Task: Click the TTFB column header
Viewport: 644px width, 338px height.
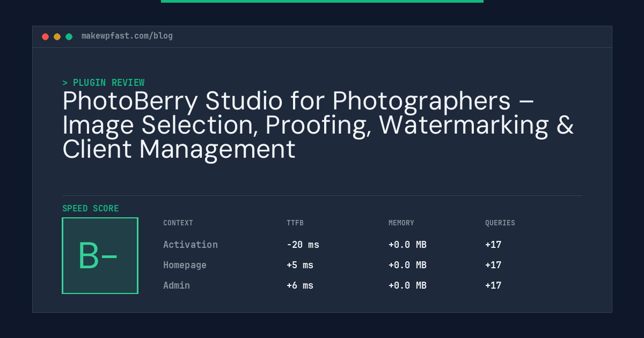Action: click(295, 223)
